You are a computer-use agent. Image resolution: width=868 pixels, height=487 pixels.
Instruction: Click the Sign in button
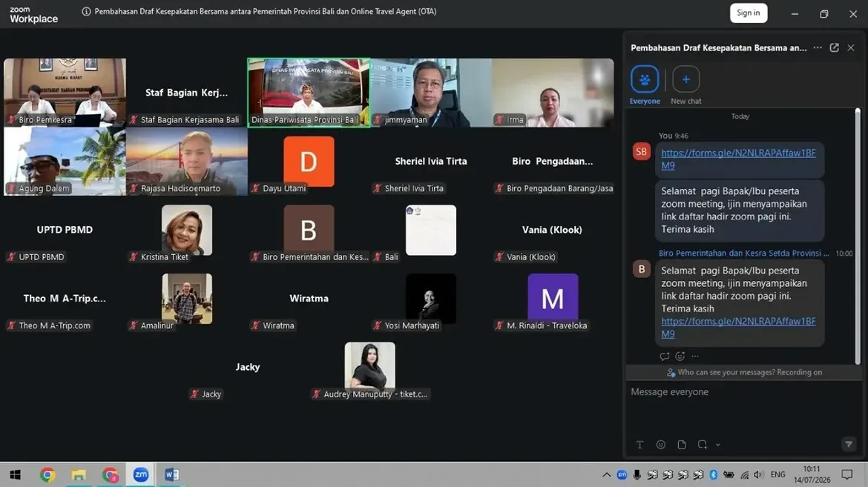749,13
